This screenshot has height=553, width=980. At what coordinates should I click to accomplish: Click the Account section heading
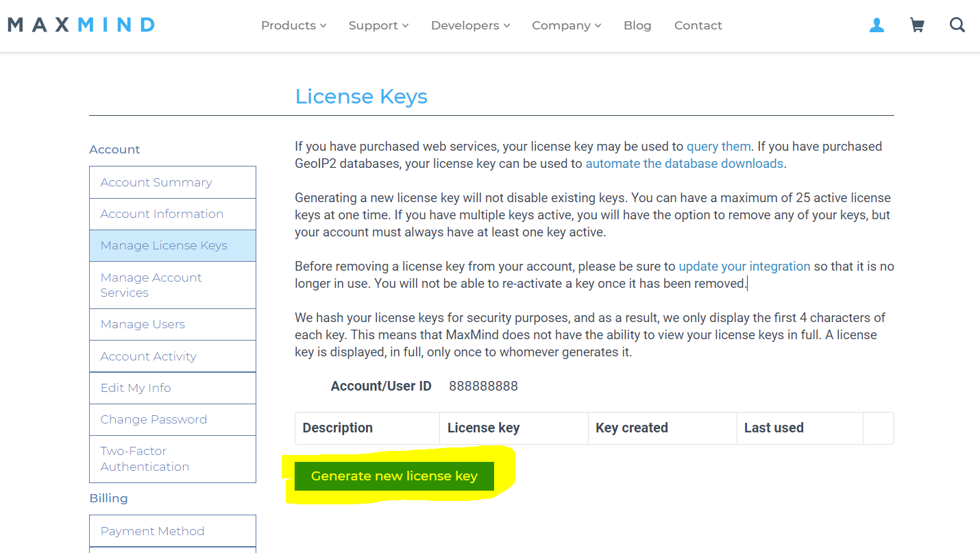(114, 149)
